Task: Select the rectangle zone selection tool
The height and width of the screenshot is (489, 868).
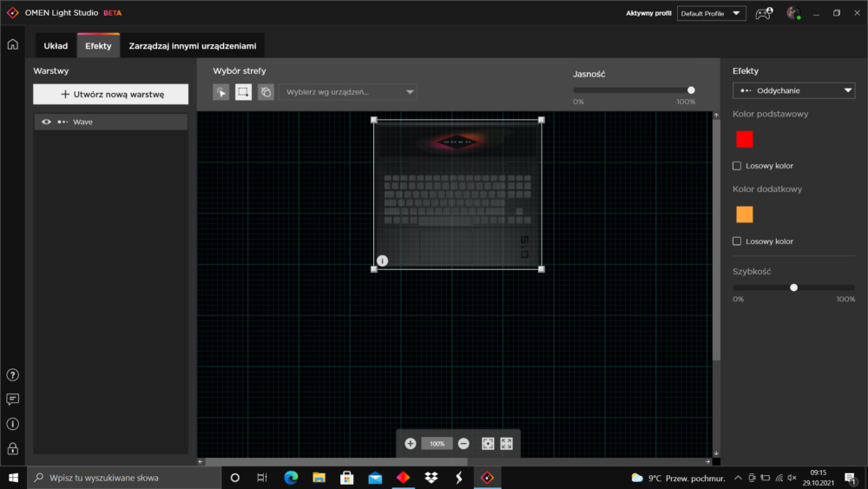Action: coord(243,92)
